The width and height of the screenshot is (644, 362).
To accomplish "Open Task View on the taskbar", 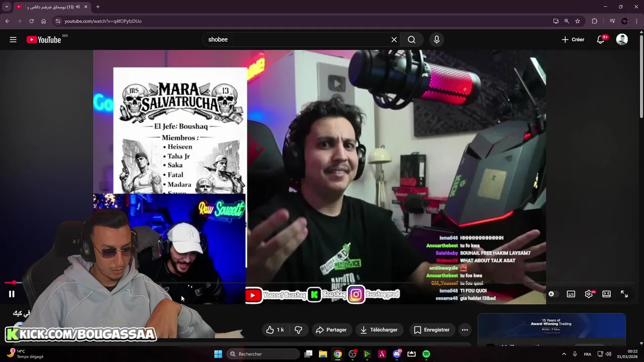I will click(308, 354).
